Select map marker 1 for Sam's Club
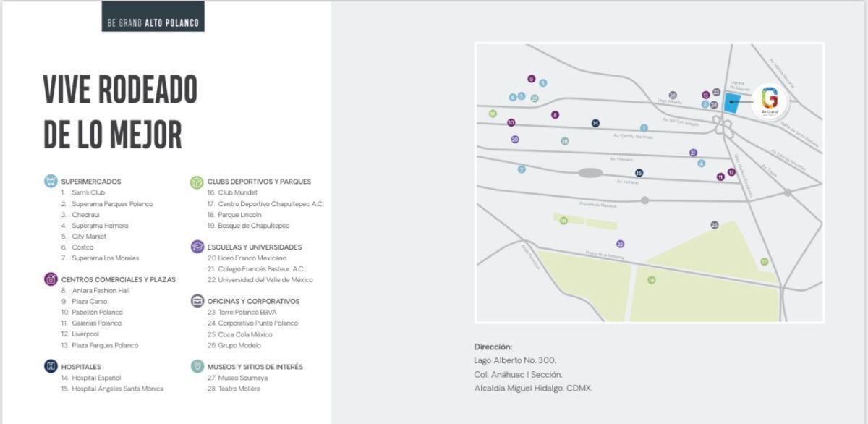This screenshot has width=868, height=424. coord(644,128)
